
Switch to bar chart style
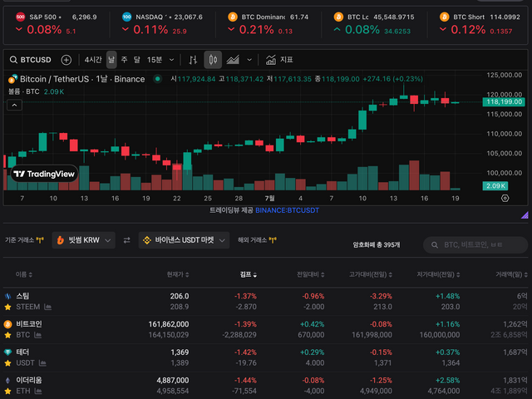(x=193, y=60)
